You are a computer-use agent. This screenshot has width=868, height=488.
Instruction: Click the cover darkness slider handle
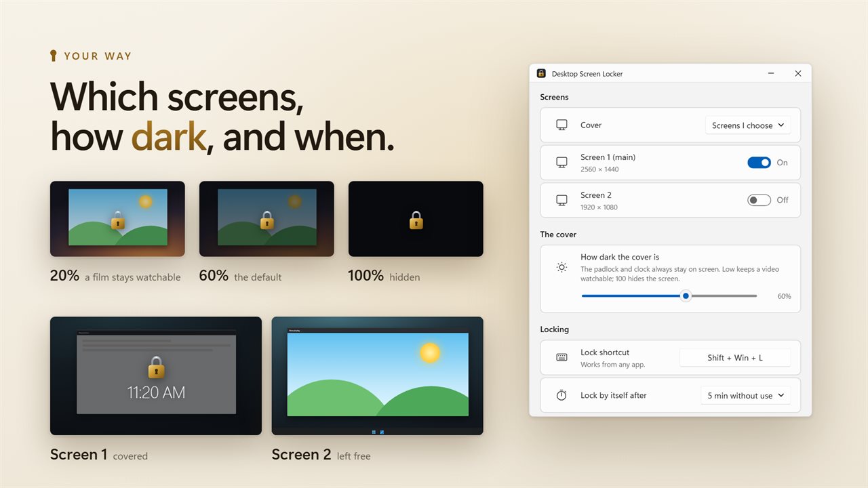click(x=686, y=296)
